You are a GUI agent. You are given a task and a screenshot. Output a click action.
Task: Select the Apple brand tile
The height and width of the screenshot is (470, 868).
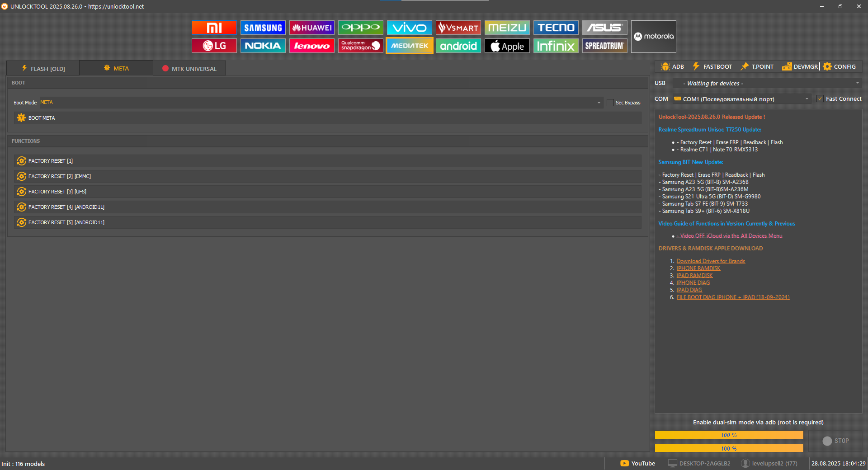tap(507, 46)
